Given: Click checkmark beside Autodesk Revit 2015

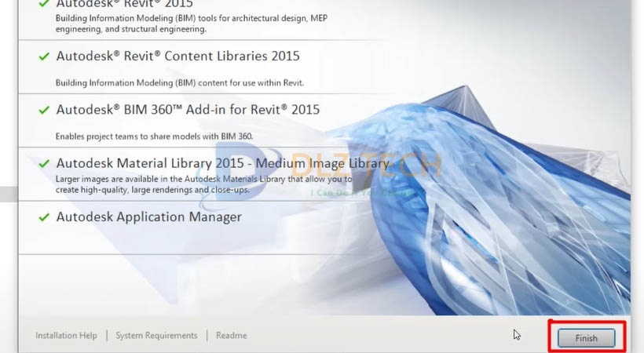Looking at the screenshot, I should [x=44, y=3].
